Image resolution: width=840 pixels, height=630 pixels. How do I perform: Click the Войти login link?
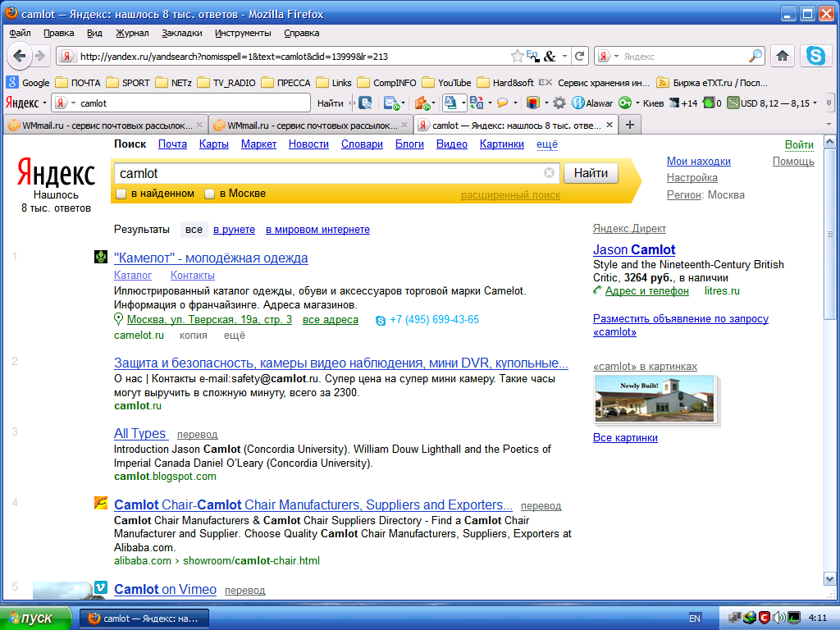click(x=799, y=144)
